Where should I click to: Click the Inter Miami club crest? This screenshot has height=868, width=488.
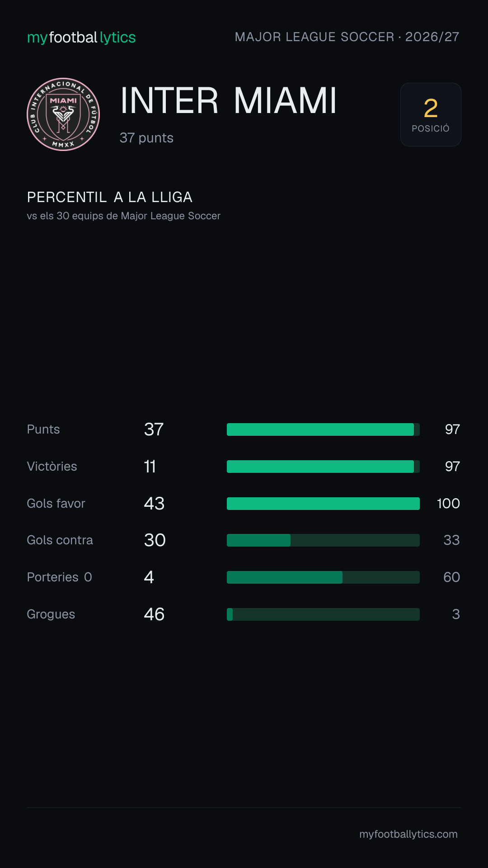pyautogui.click(x=63, y=114)
